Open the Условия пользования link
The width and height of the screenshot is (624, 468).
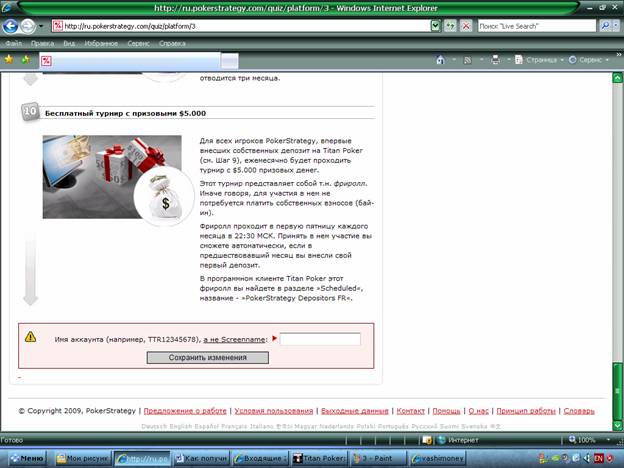[274, 411]
